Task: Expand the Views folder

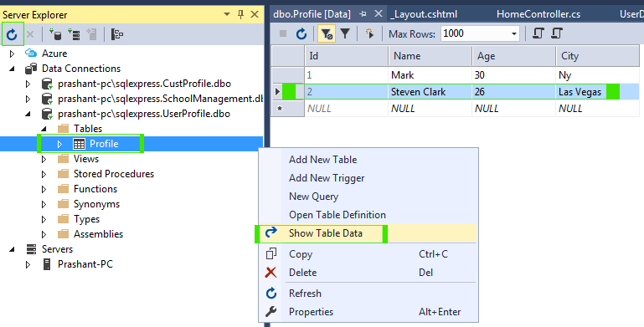Action: click(44, 159)
